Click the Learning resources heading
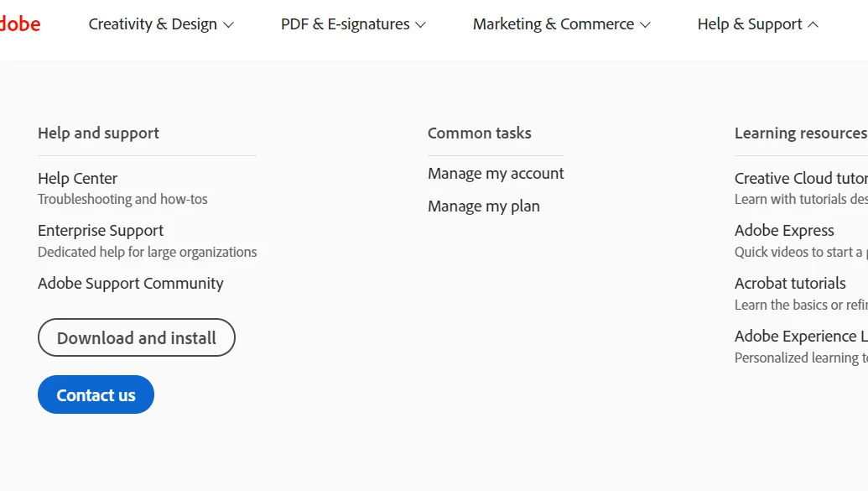 (x=800, y=133)
